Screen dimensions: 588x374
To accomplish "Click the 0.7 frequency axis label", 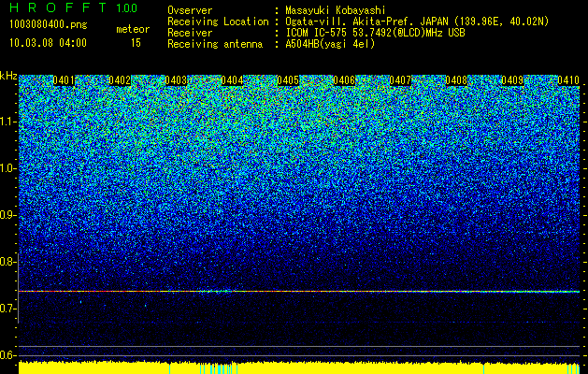I will (x=8, y=309).
